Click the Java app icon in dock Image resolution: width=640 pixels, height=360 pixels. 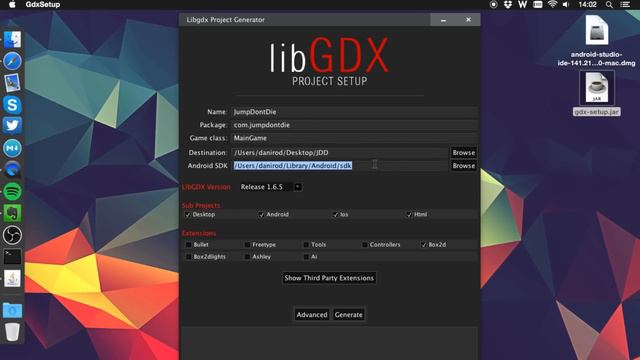12,278
